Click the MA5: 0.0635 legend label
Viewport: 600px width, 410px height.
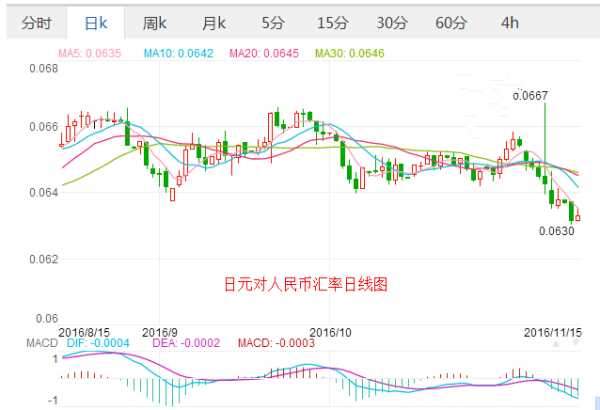(x=90, y=53)
